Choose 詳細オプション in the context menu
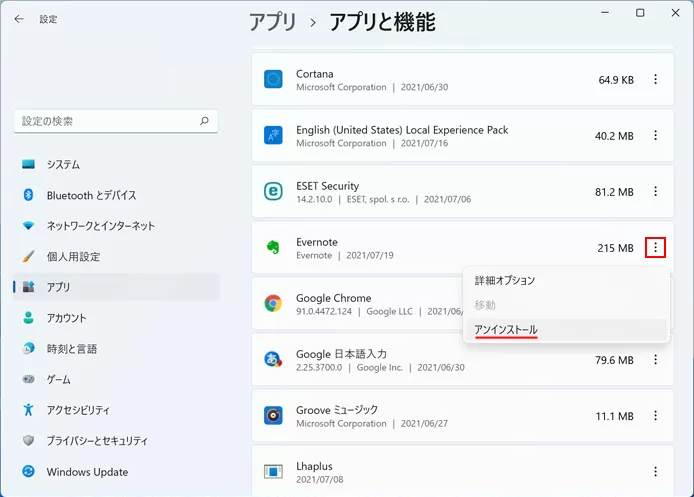 coord(505,281)
